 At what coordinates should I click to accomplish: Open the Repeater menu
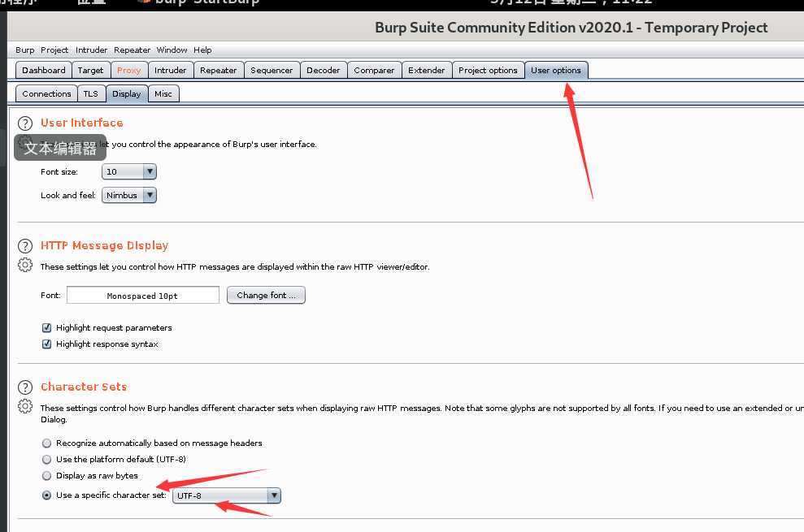132,50
